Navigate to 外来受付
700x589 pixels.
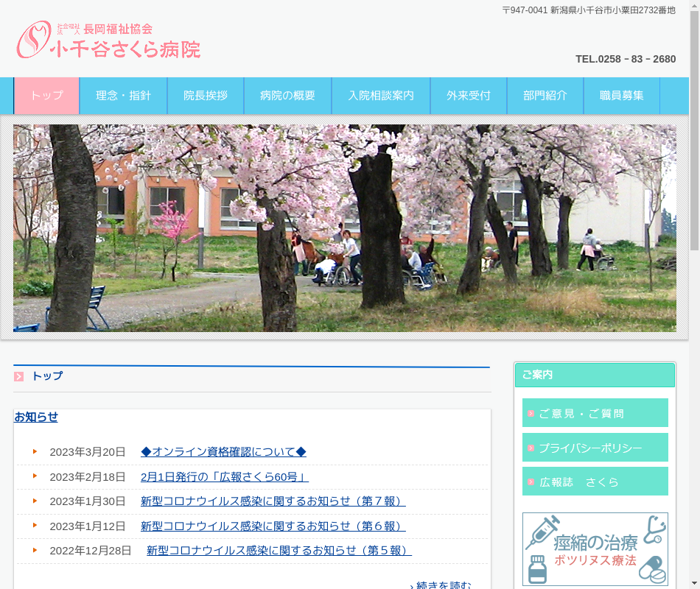(x=469, y=96)
